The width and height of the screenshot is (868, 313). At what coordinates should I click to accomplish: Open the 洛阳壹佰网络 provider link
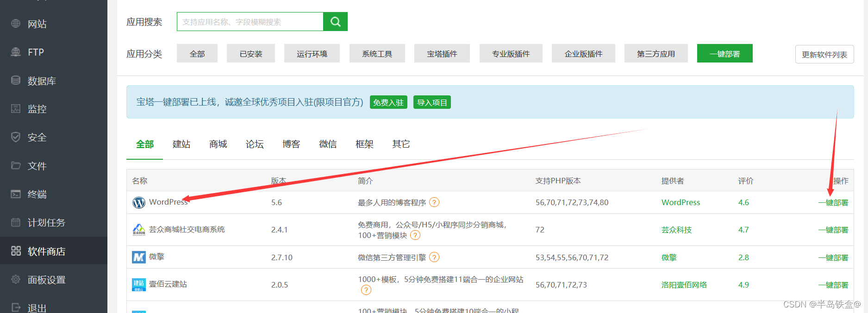tap(684, 285)
